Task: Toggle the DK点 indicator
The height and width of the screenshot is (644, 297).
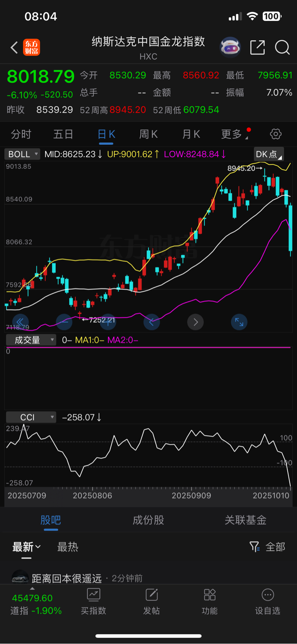Action: point(269,154)
